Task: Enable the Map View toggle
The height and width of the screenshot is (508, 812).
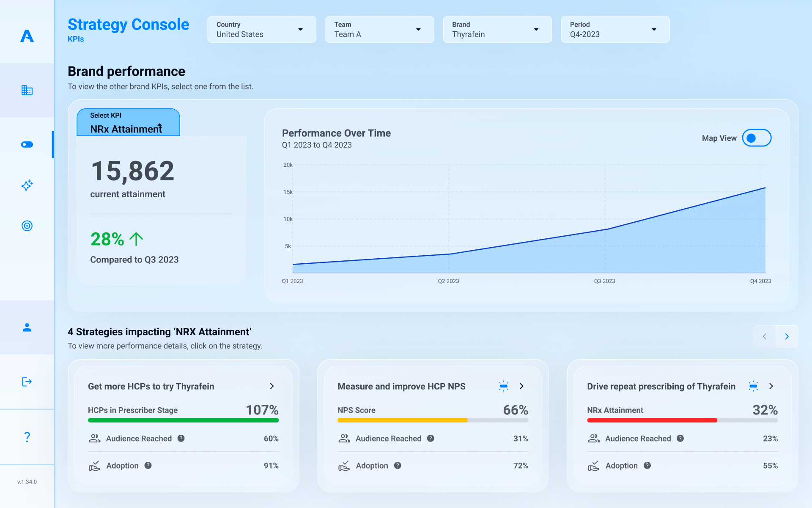Action: [x=757, y=138]
